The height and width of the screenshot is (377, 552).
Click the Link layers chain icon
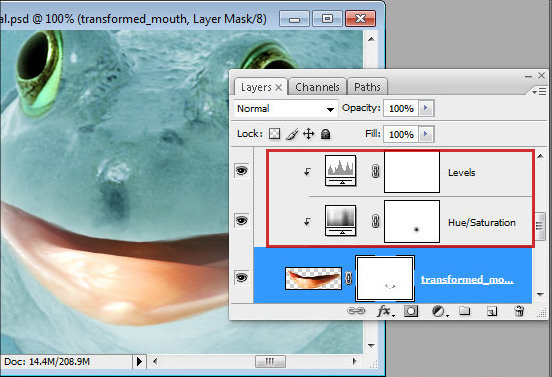coord(356,311)
